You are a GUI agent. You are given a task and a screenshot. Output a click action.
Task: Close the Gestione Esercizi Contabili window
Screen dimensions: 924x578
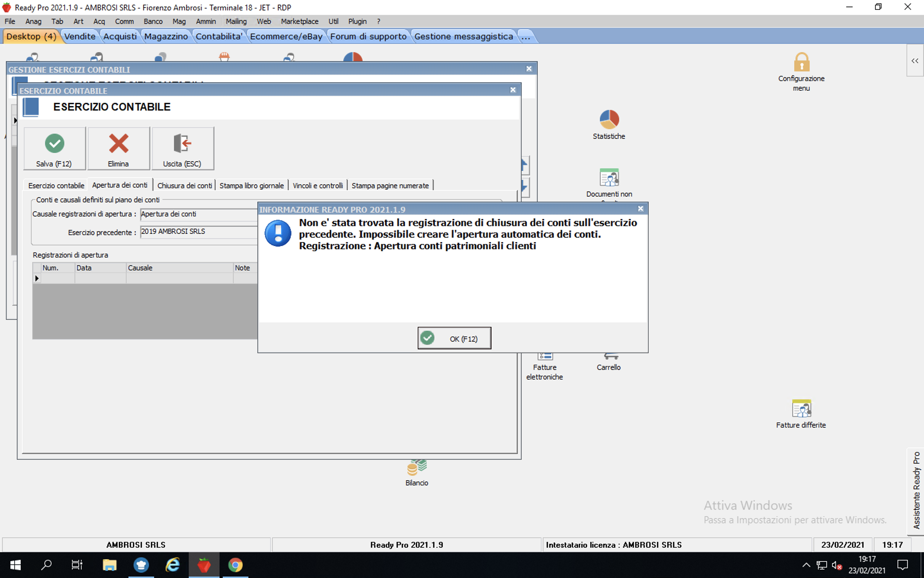[529, 69]
